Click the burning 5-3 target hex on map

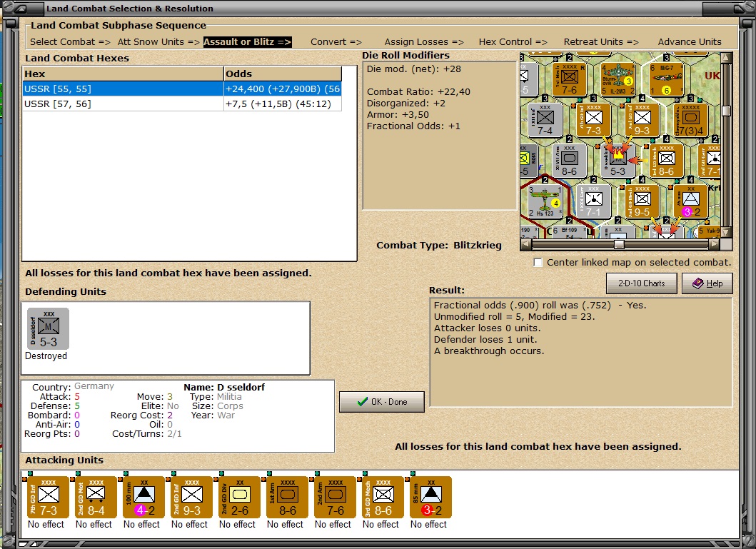click(x=618, y=161)
